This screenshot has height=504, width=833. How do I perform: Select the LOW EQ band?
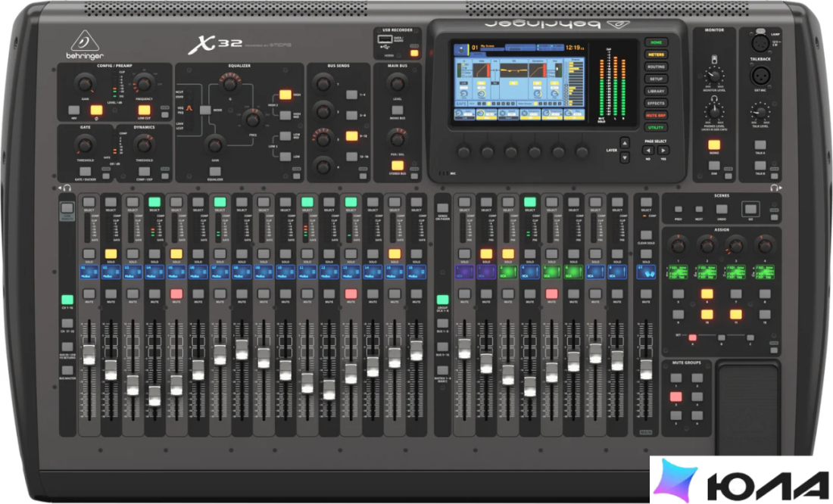click(285, 157)
